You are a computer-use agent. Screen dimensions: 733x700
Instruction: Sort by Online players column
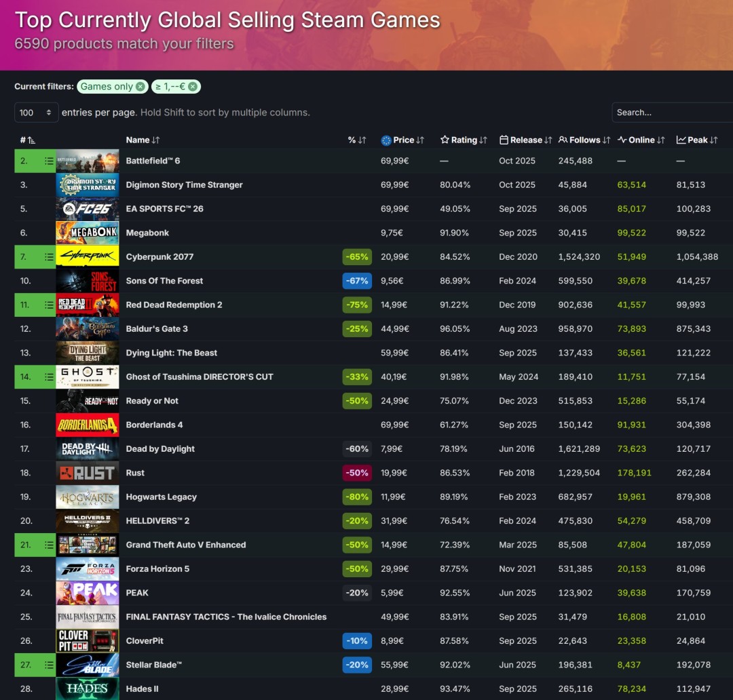[641, 140]
